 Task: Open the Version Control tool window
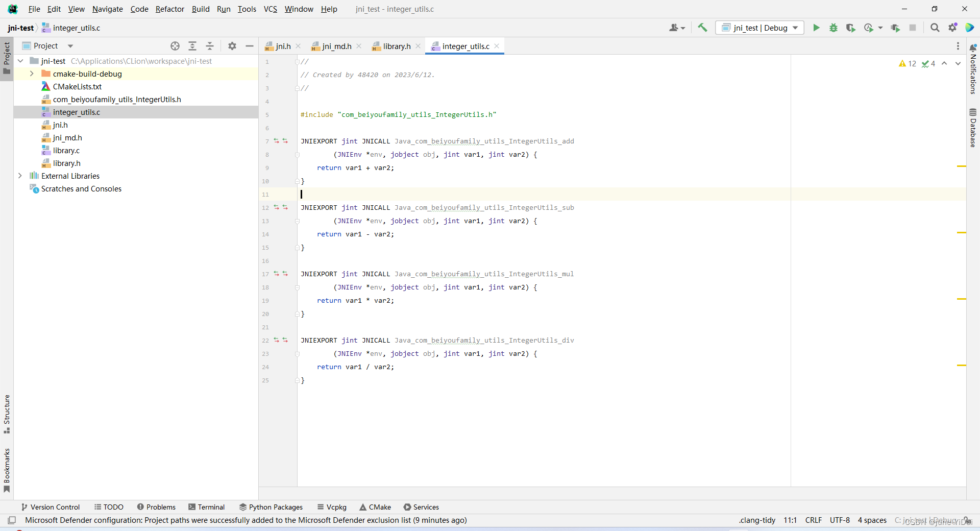[51, 507]
